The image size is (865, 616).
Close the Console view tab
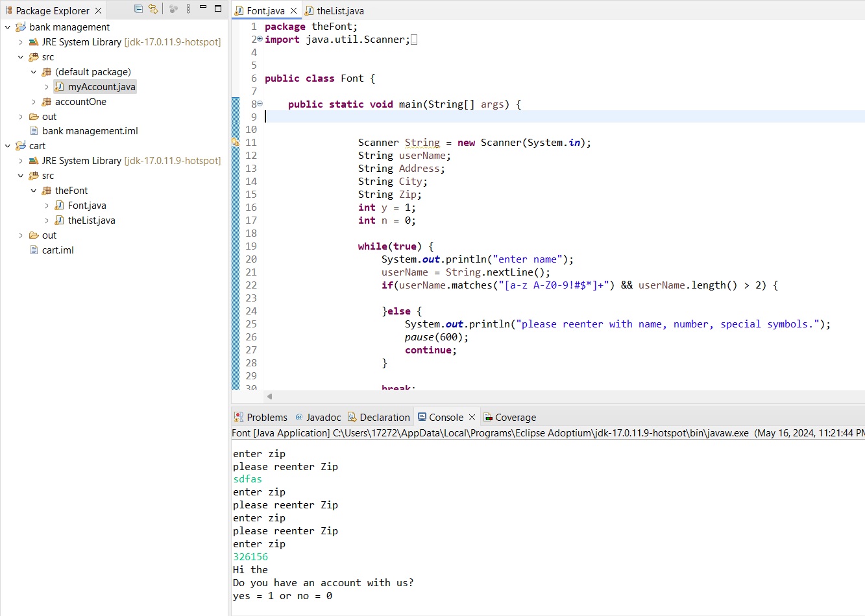click(x=472, y=418)
